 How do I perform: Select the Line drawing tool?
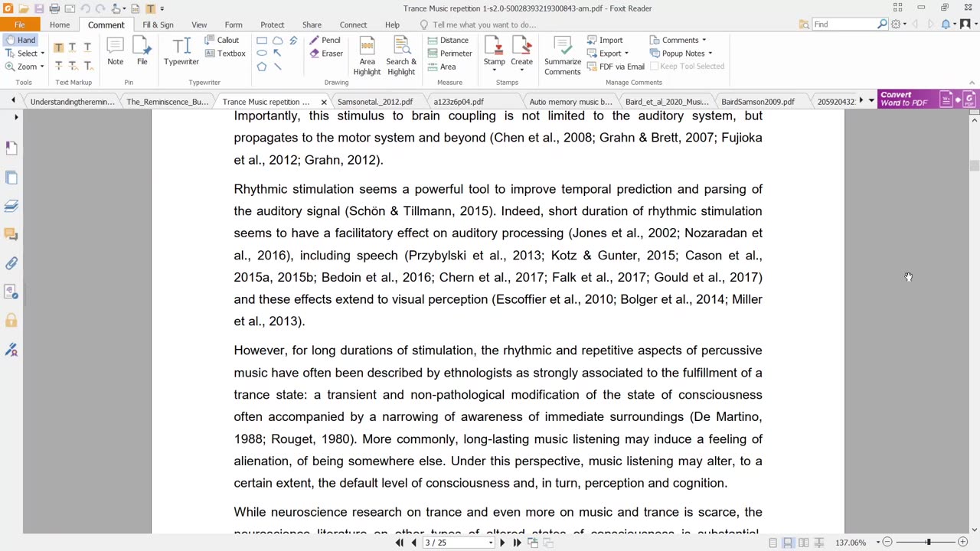(x=277, y=67)
